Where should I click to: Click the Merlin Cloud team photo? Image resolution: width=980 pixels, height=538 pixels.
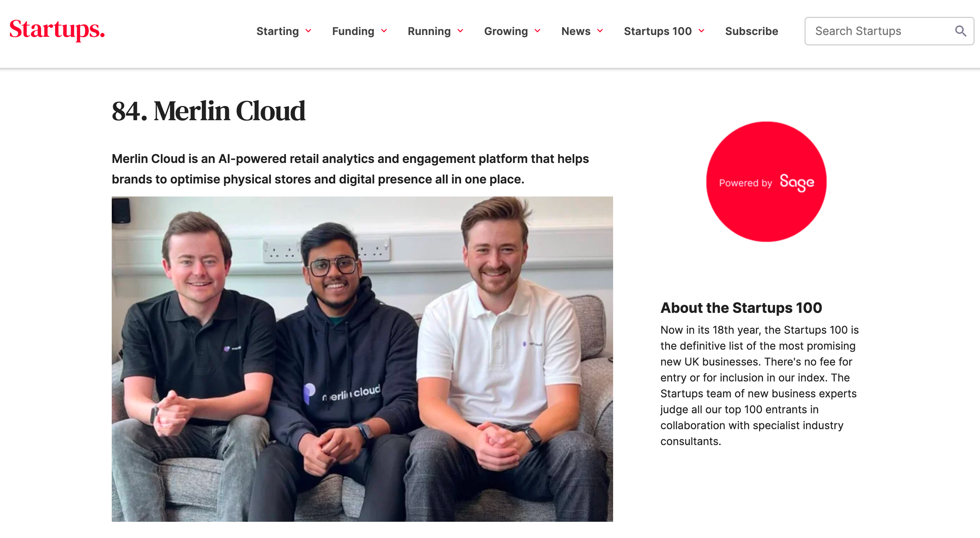pos(362,359)
